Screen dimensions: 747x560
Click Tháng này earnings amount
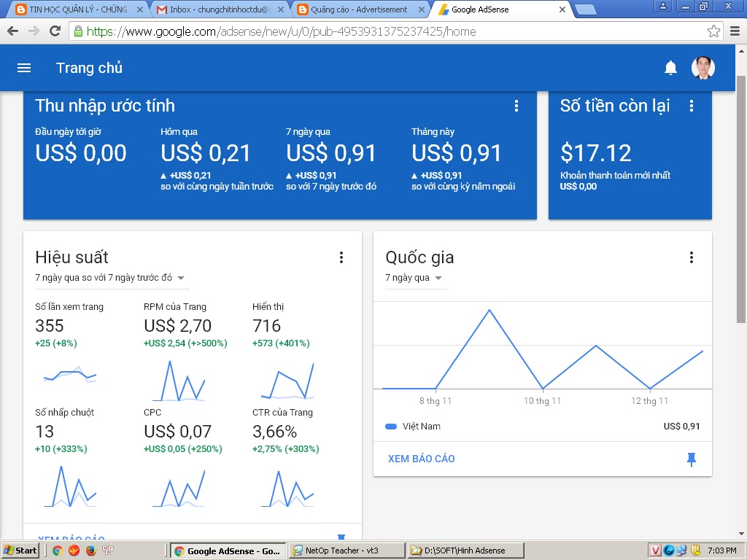(457, 153)
